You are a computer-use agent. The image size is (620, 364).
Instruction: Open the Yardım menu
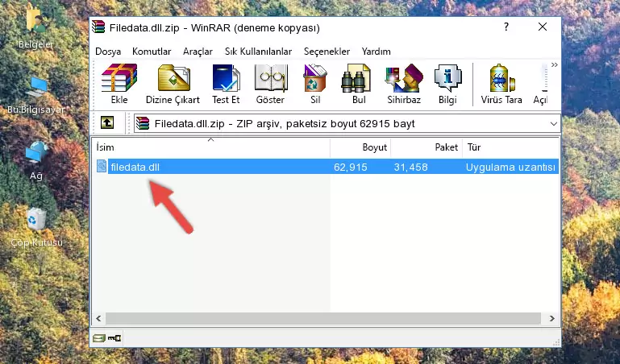376,52
